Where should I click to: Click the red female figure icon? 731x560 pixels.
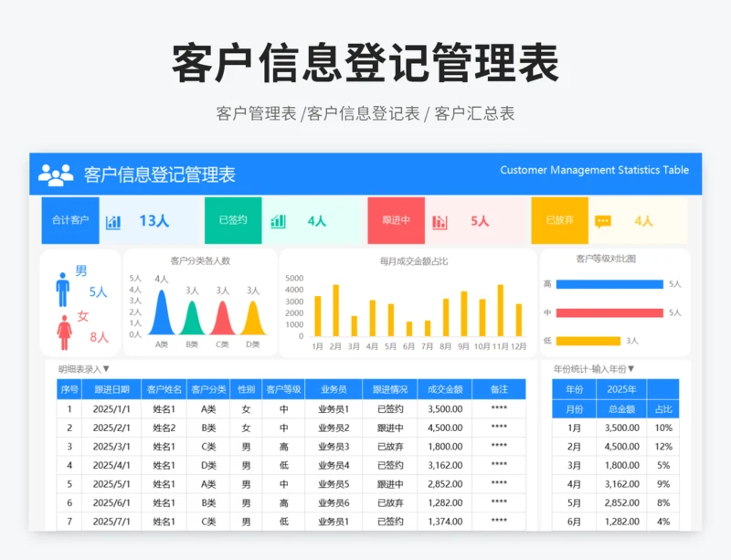[x=64, y=333]
